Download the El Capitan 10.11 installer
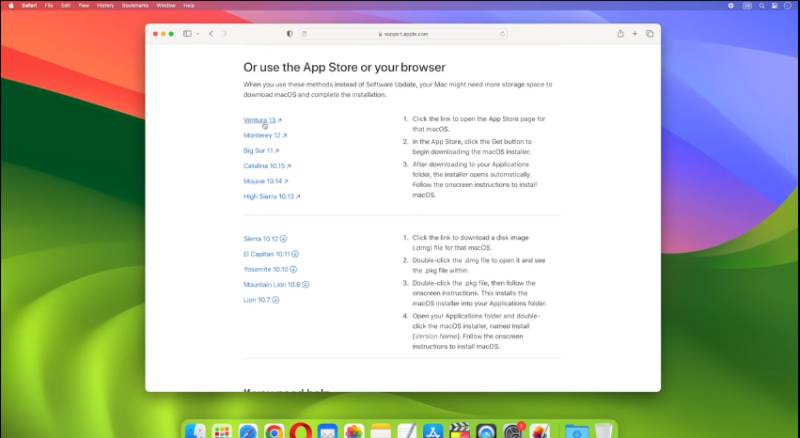This screenshot has width=800, height=438. click(271, 254)
